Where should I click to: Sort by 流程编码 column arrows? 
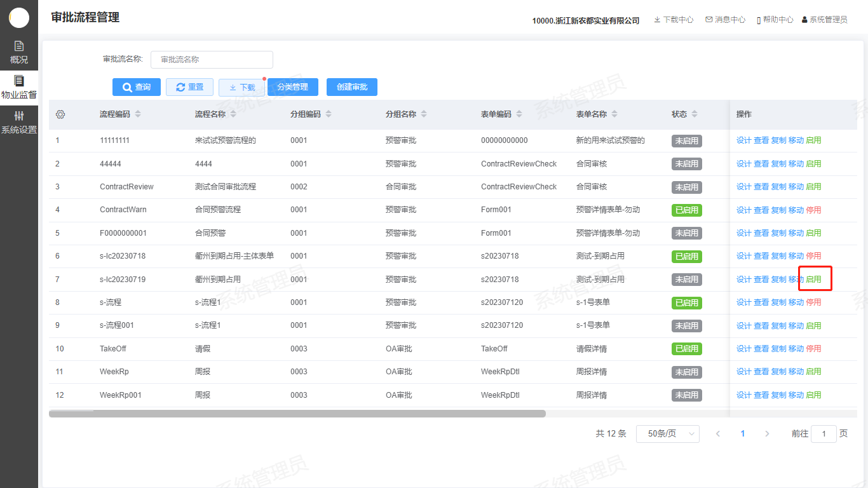tap(138, 114)
